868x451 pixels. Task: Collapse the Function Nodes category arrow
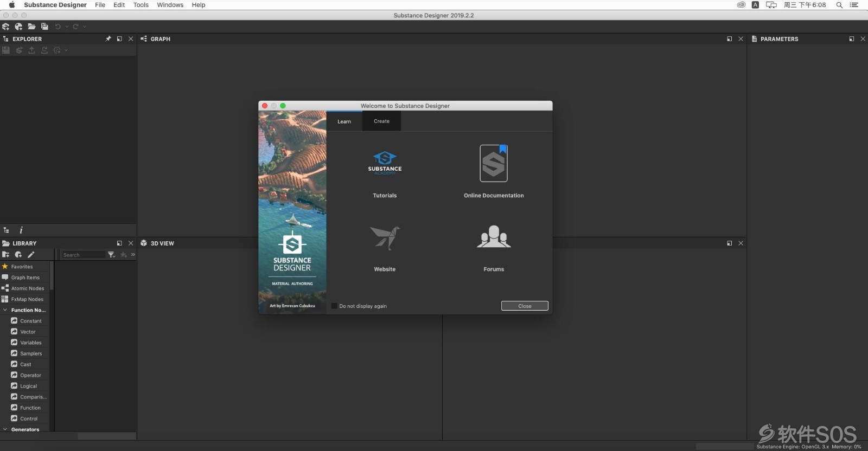(x=5, y=310)
